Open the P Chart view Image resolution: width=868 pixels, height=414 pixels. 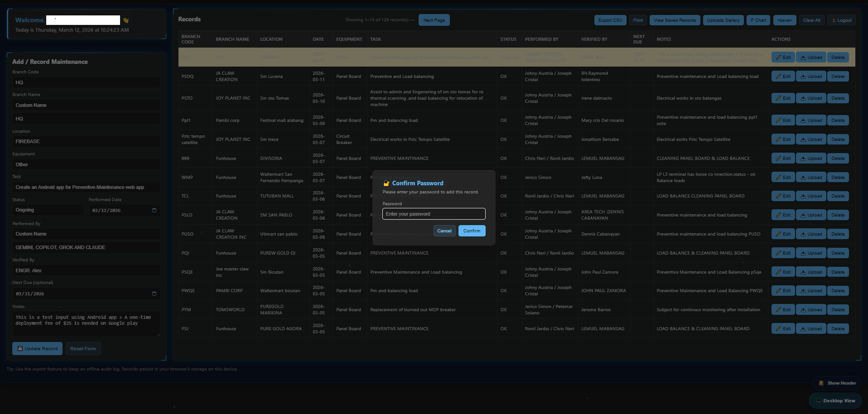point(758,20)
